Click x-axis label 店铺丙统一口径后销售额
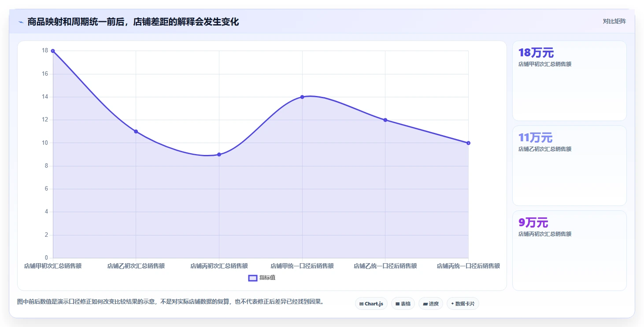The width and height of the screenshot is (644, 327). (x=468, y=266)
